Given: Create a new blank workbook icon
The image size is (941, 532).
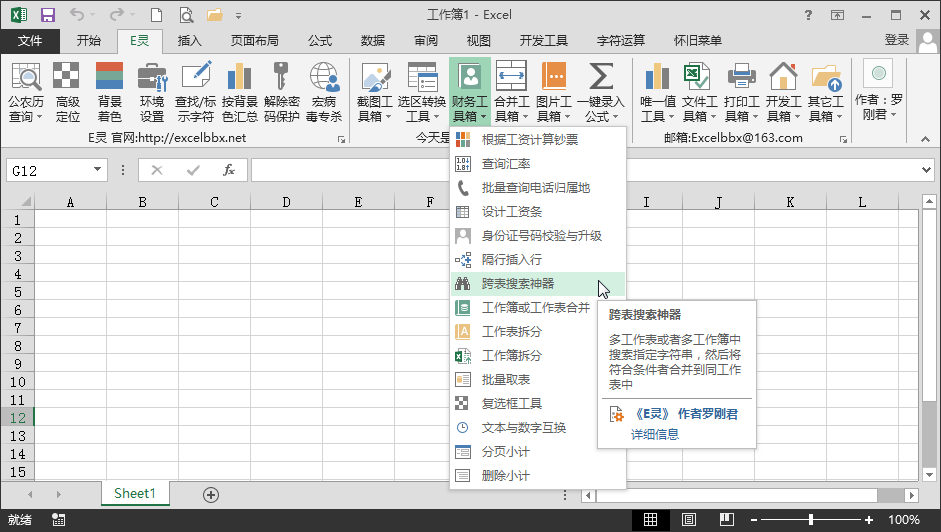Looking at the screenshot, I should pos(156,15).
